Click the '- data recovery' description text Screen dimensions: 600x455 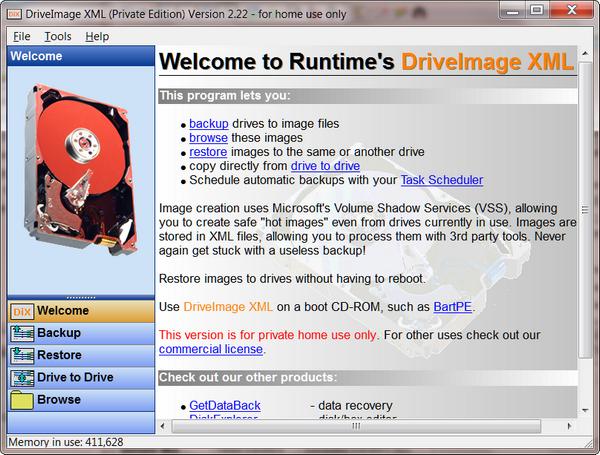(351, 405)
